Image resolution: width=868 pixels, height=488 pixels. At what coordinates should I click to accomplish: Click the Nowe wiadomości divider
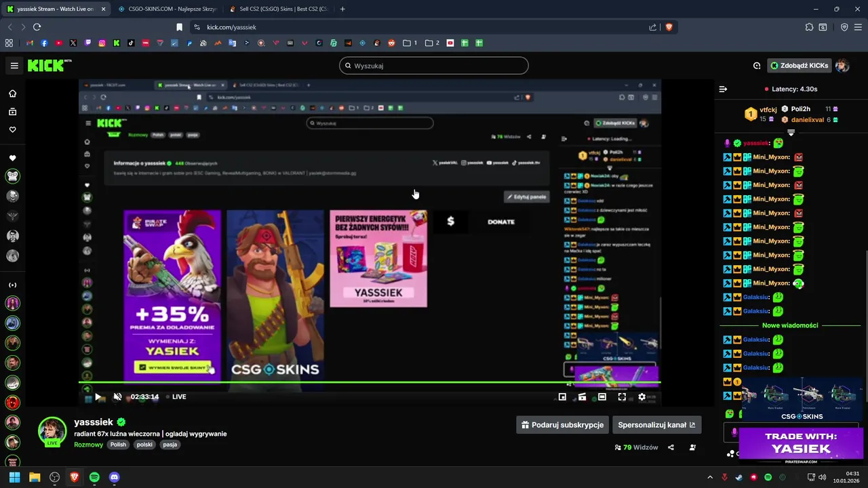pyautogui.click(x=790, y=325)
